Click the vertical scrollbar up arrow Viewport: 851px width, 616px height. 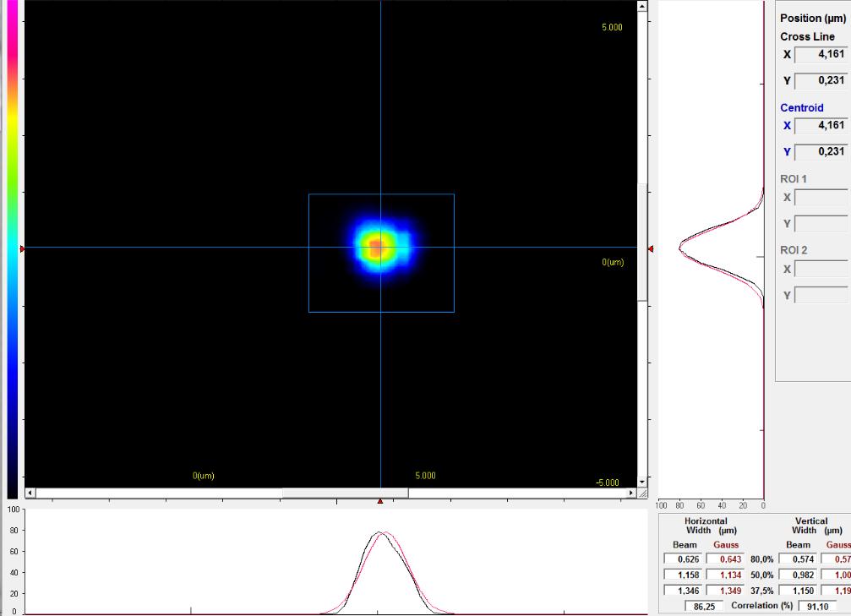tap(642, 6)
